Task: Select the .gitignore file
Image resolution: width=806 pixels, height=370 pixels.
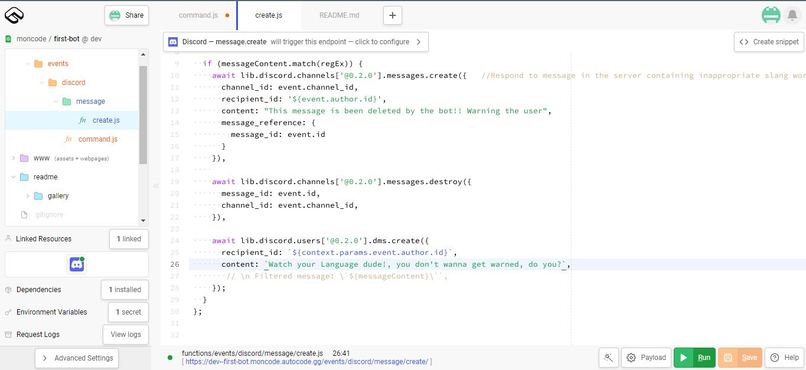Action: (x=49, y=215)
